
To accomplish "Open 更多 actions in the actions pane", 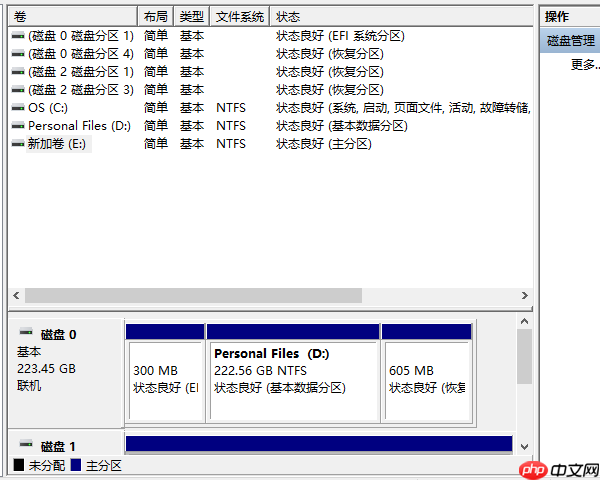I will coord(585,64).
